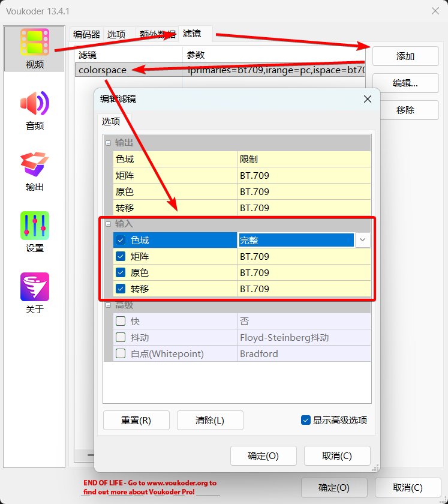
Task: Open the 色域 value dropdown arrow
Action: 362,240
